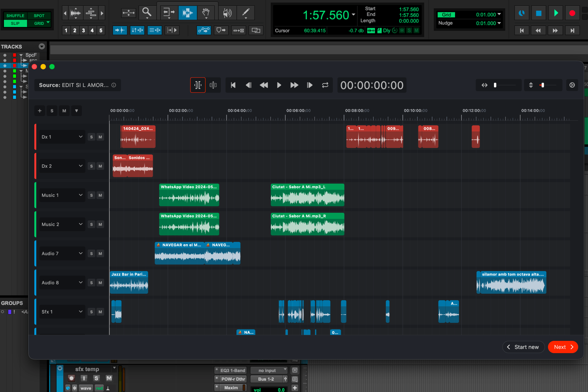Solo the Music 1 track
Viewport: 588px width, 392px height.
click(91, 195)
